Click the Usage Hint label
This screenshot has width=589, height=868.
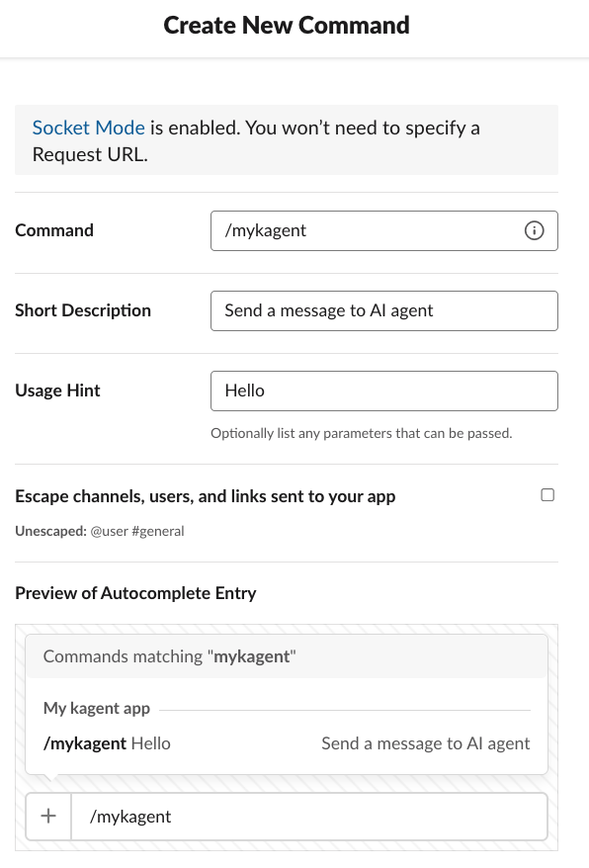(x=57, y=391)
